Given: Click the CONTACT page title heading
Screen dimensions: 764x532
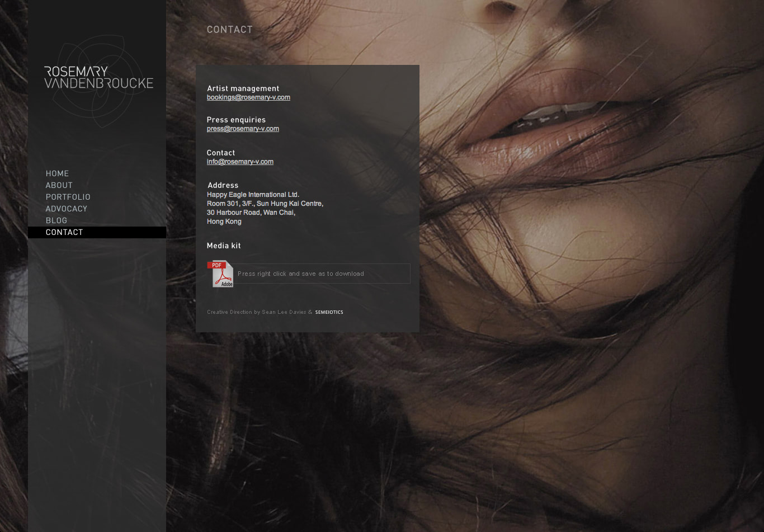Looking at the screenshot, I should (x=230, y=30).
